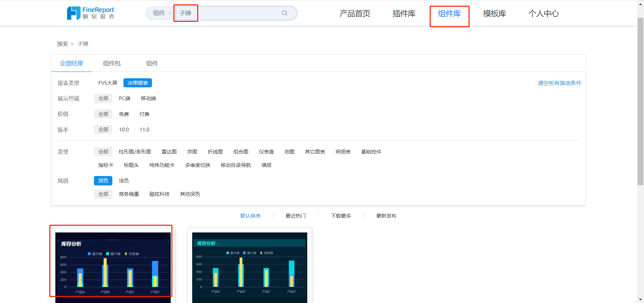Filter type by 指标卡
Screen dimensions: 644x303
106,165
